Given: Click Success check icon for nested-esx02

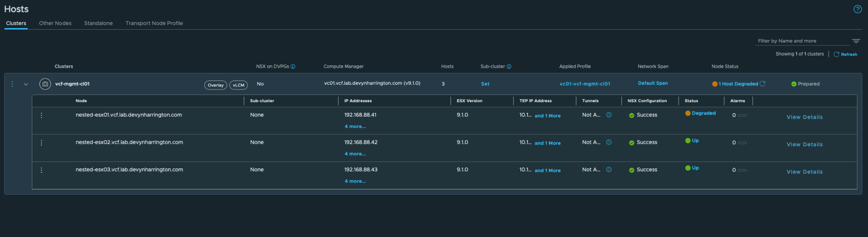Looking at the screenshot, I should (632, 143).
